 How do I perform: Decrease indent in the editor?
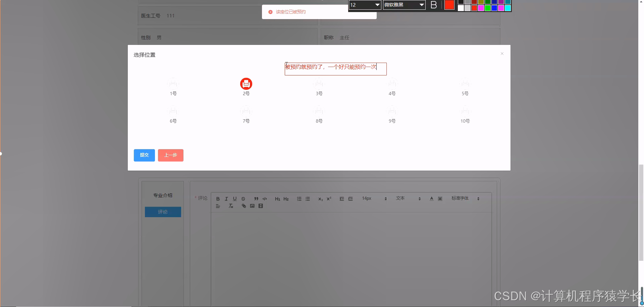click(342, 199)
